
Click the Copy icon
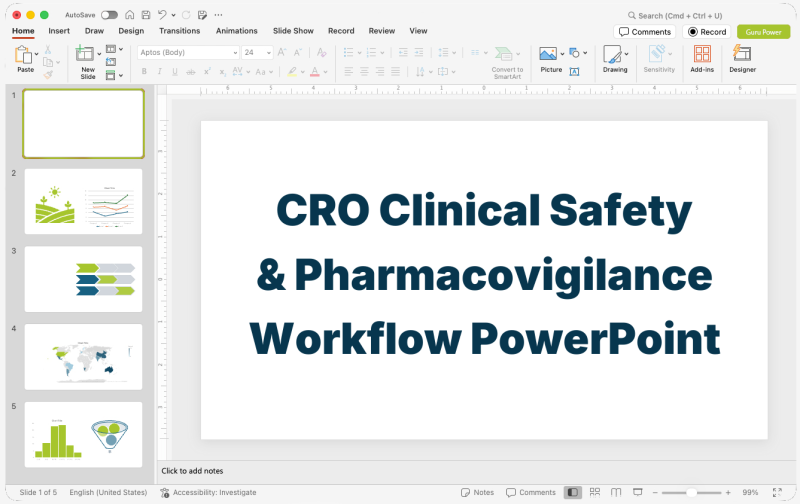coord(48,62)
